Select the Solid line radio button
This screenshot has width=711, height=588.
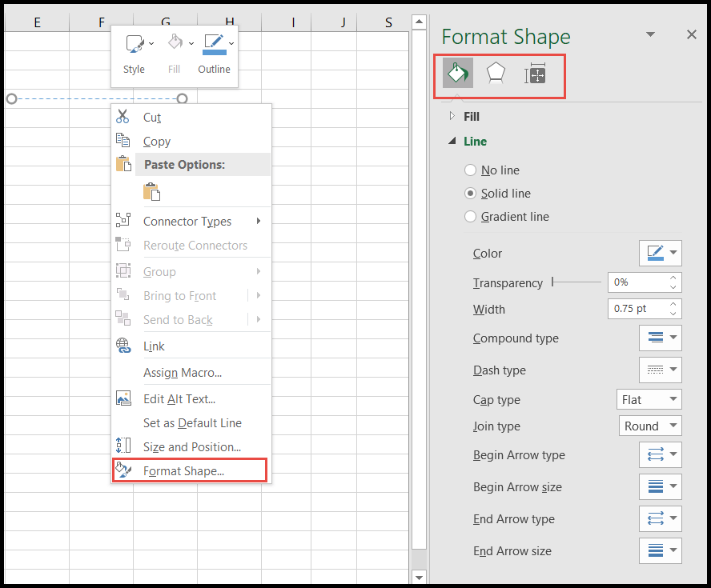pyautogui.click(x=470, y=193)
